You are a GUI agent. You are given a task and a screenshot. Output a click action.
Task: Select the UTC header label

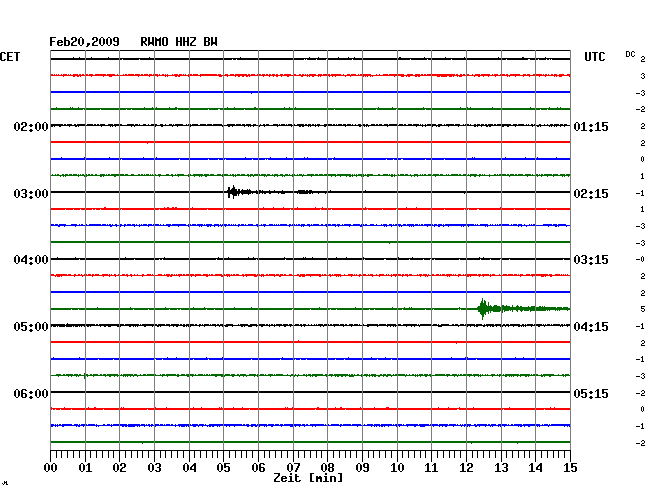(x=594, y=57)
